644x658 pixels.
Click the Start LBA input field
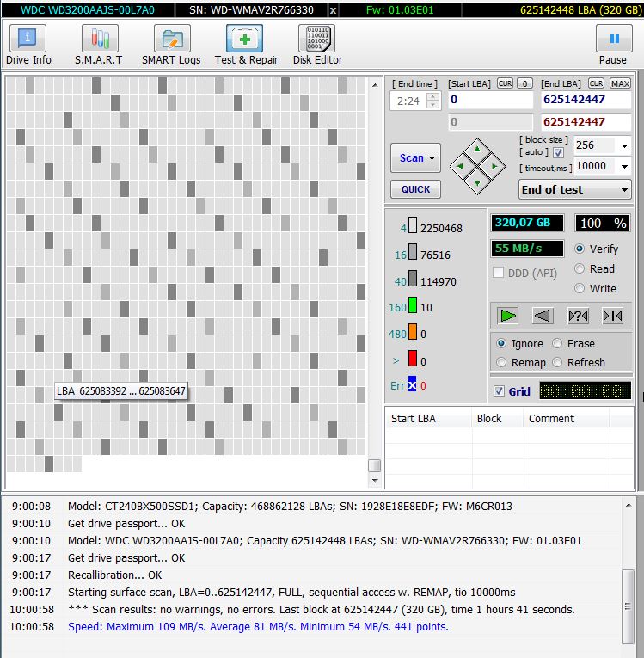(490, 100)
